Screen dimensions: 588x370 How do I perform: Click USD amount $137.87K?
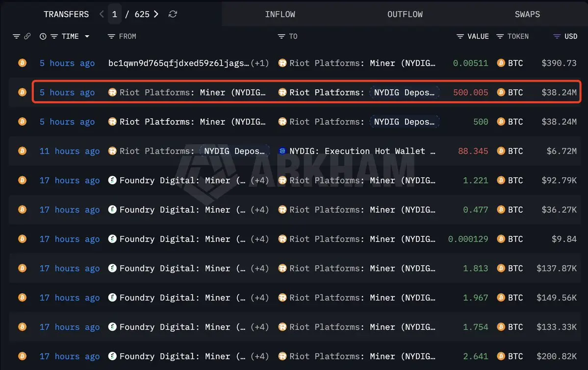point(557,269)
